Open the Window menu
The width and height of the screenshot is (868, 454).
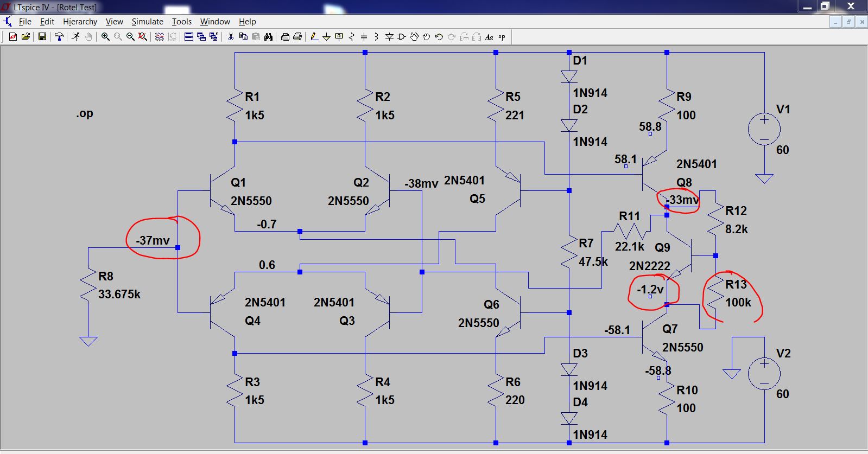click(215, 22)
